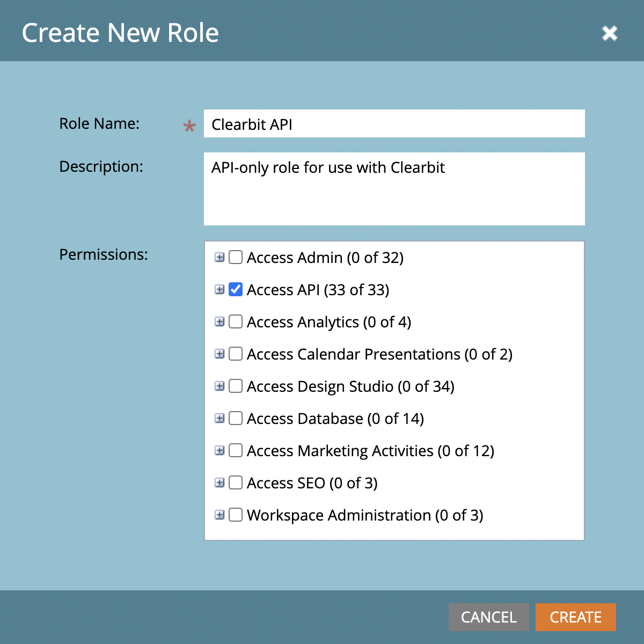The image size is (644, 644).
Task: Enable Access Marketing Activities checkbox
Action: pos(236,450)
